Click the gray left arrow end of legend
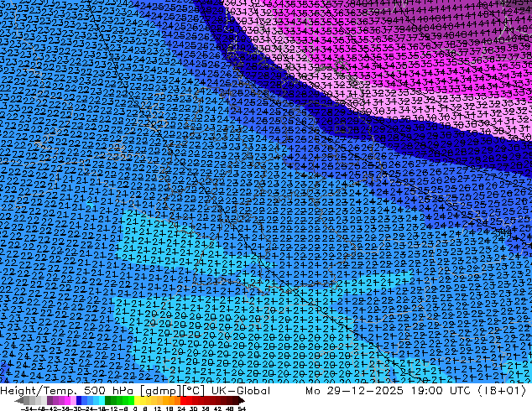532x411 pixels. [x=18, y=400]
